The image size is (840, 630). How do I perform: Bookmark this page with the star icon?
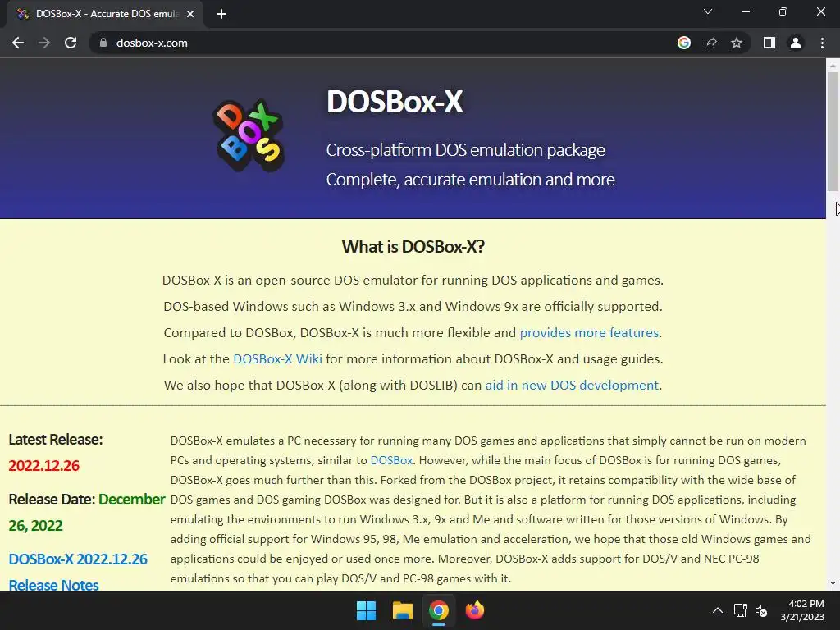click(737, 43)
